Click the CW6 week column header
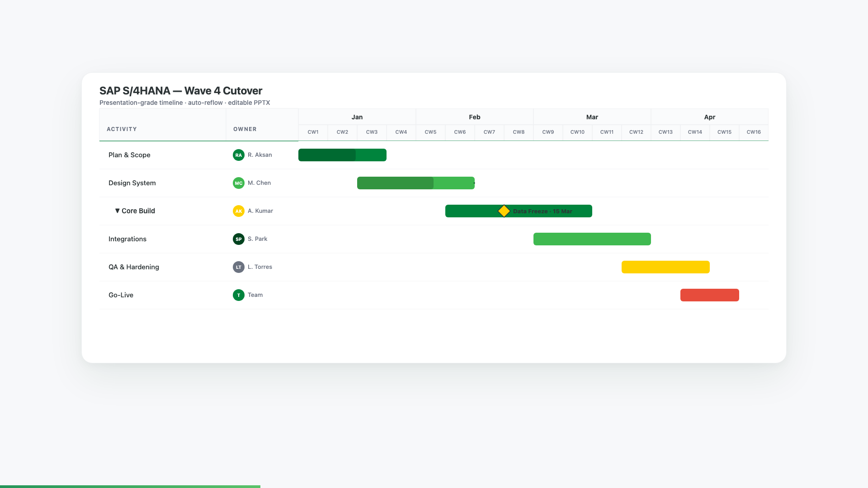868x488 pixels. pyautogui.click(x=460, y=132)
